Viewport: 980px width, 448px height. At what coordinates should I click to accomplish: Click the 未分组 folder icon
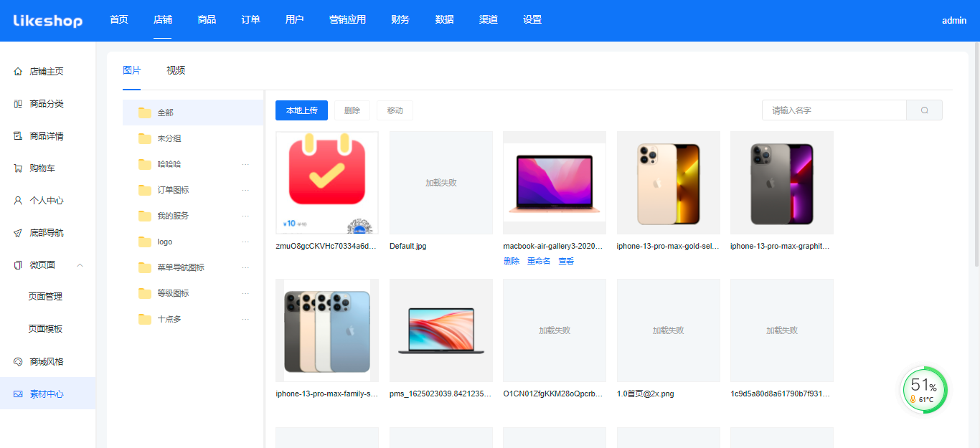pyautogui.click(x=145, y=138)
